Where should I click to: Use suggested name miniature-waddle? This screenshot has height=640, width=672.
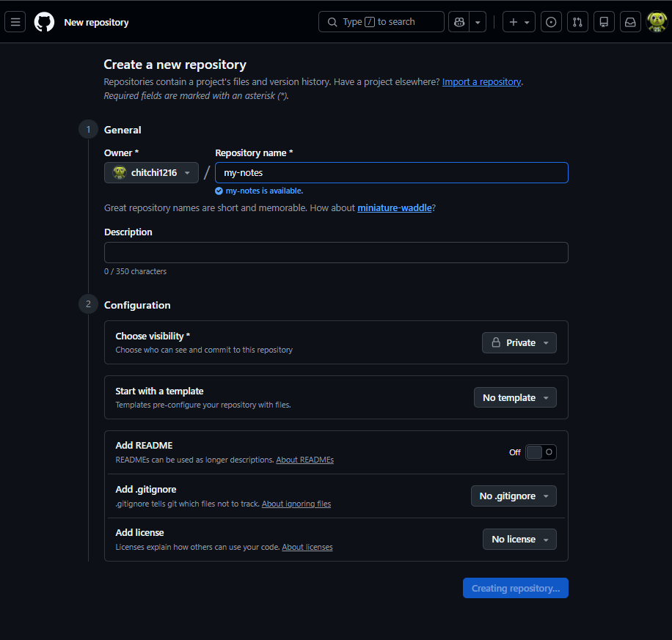coord(394,207)
